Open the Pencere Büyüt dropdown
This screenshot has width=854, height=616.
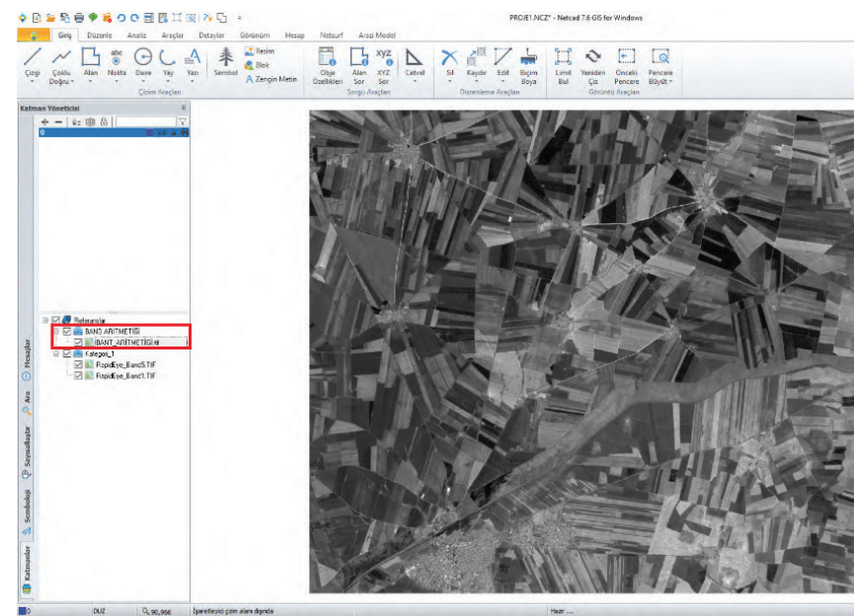[671, 82]
